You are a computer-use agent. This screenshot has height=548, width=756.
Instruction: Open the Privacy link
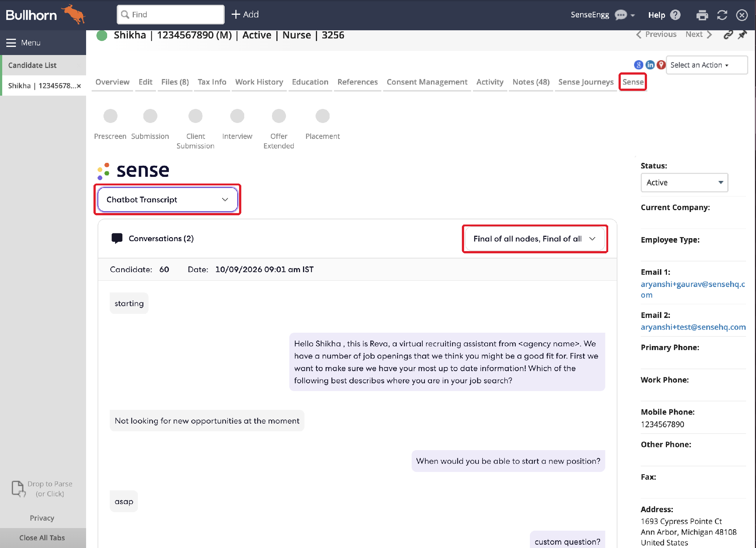[x=42, y=518]
